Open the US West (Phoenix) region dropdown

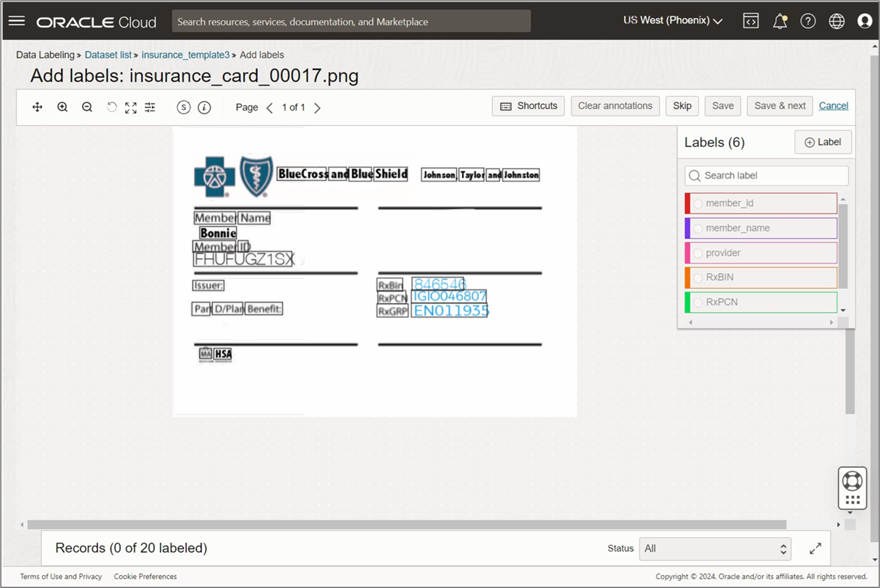click(673, 21)
